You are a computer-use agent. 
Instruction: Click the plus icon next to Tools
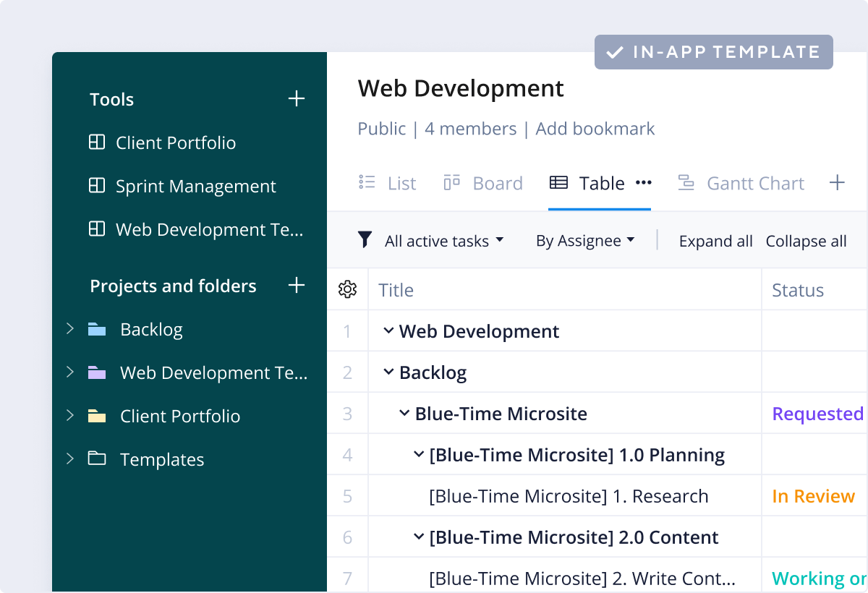click(297, 99)
